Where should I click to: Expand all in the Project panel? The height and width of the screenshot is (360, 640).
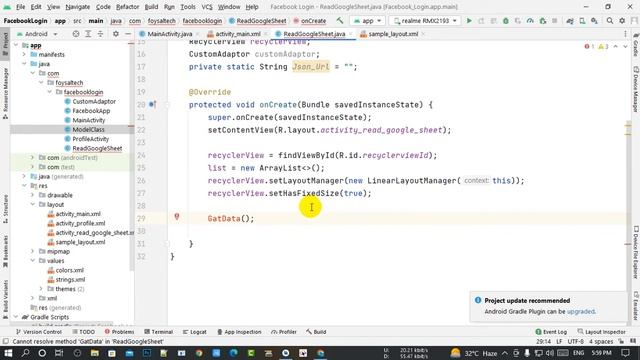(x=88, y=34)
